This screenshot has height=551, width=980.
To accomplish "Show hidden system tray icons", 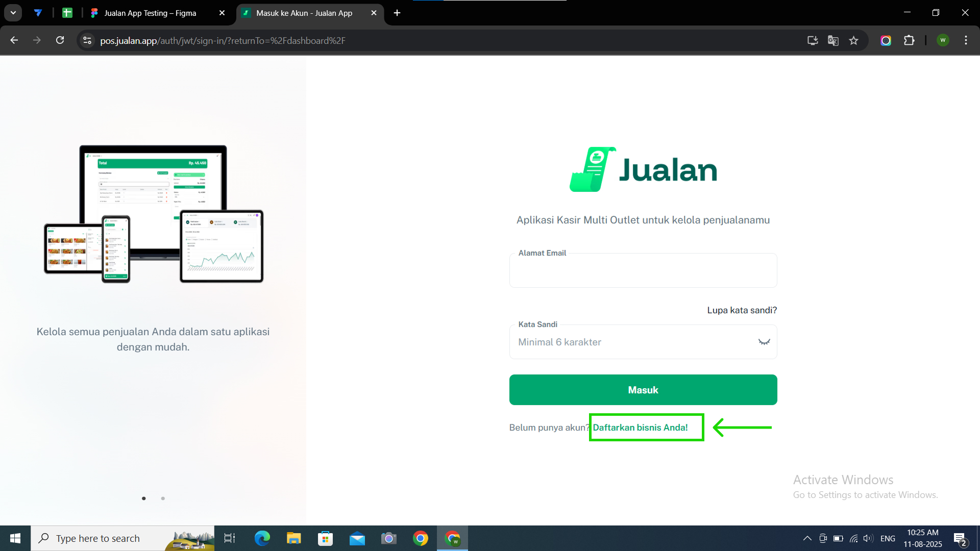I will pyautogui.click(x=807, y=538).
